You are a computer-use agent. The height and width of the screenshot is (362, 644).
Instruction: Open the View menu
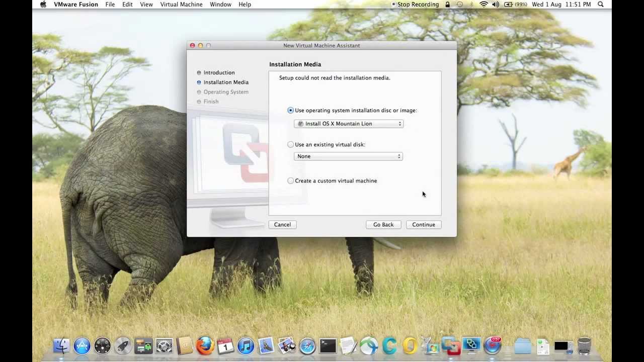(x=146, y=4)
